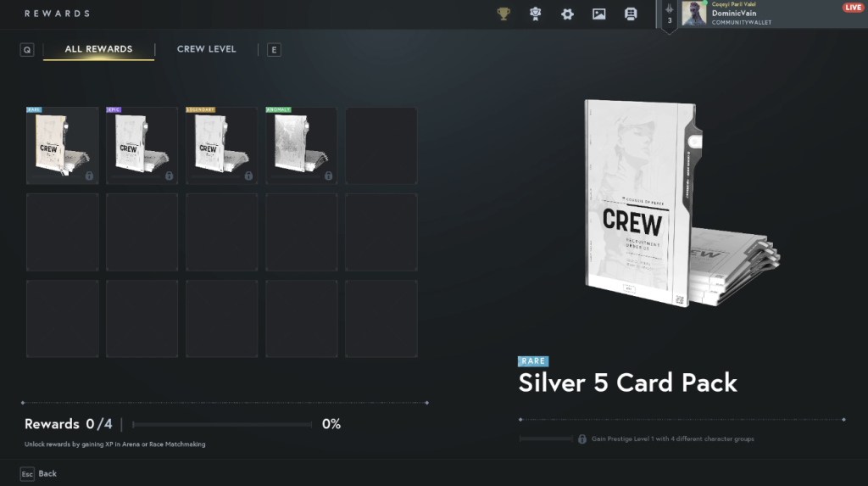Click COMMUNITYWALLET label

(x=741, y=22)
